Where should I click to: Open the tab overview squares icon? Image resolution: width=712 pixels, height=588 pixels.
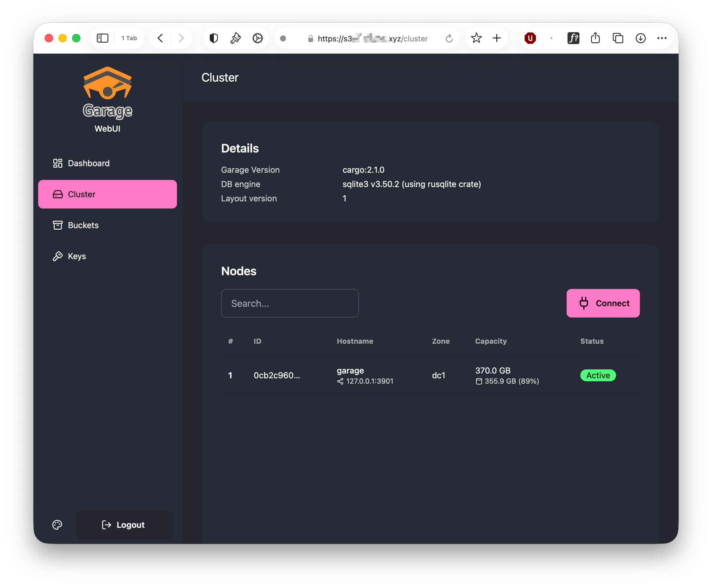click(x=618, y=38)
